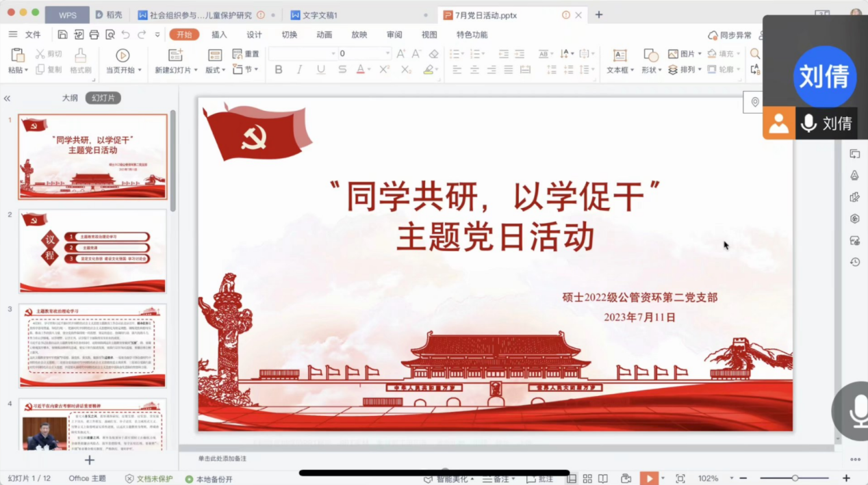Click the Print icon in quick toolbar
Image resolution: width=868 pixels, height=485 pixels.
point(94,35)
